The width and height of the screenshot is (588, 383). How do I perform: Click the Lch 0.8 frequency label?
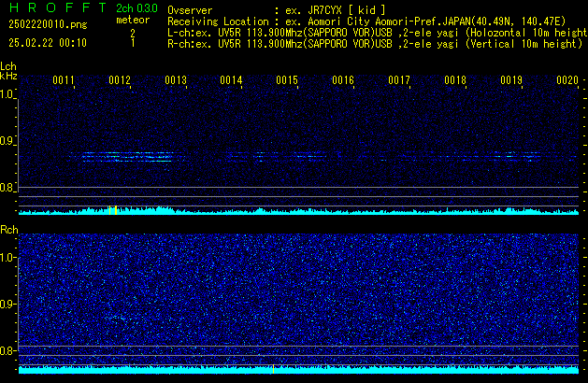click(x=7, y=188)
